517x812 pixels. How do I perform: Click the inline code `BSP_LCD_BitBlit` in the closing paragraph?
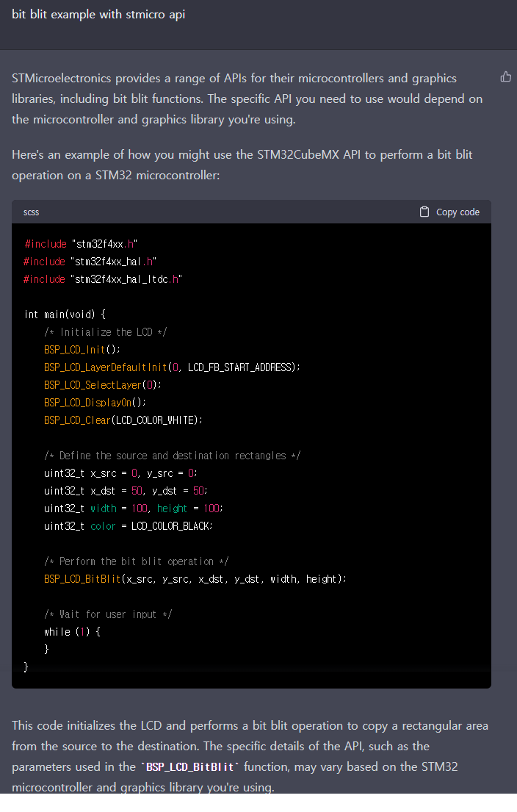[x=190, y=767]
